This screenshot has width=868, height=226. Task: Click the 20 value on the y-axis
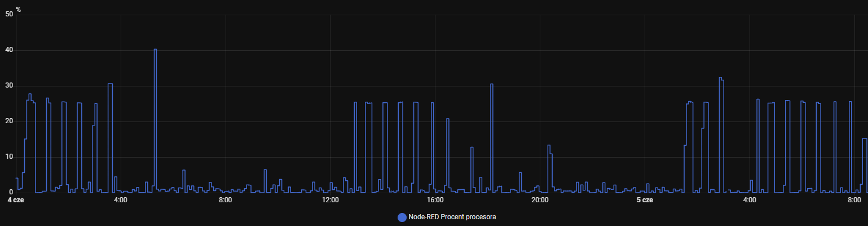[8, 121]
